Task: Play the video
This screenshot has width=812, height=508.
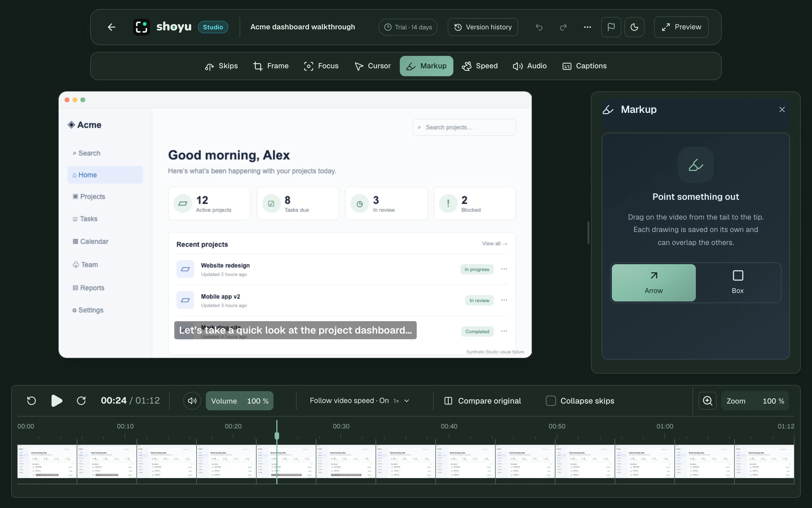Action: point(57,400)
